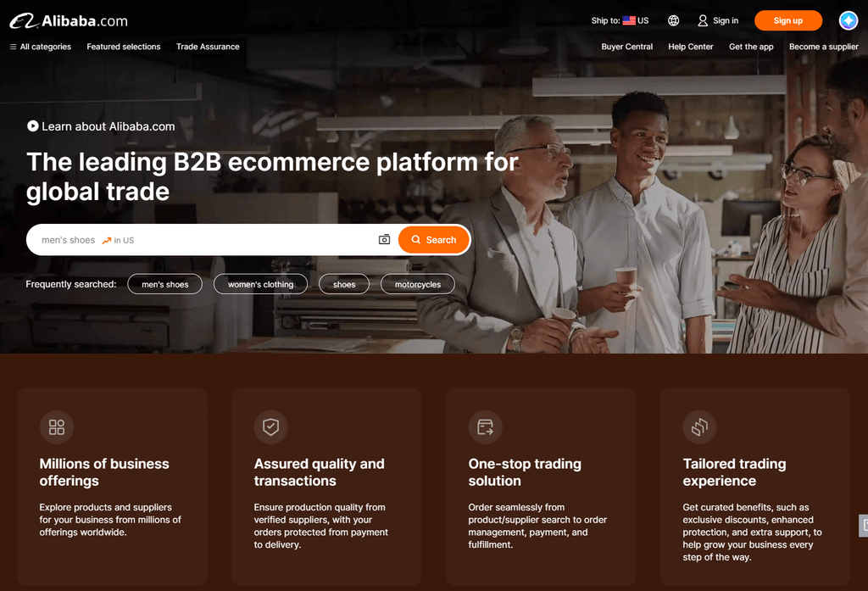Open Trade Assurance link

point(208,47)
